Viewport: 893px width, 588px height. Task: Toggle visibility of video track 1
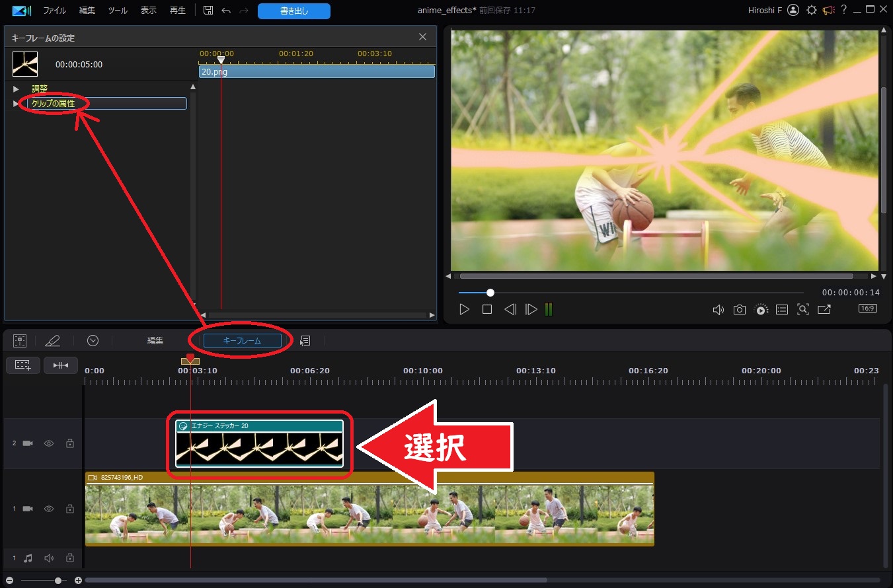[x=49, y=509]
